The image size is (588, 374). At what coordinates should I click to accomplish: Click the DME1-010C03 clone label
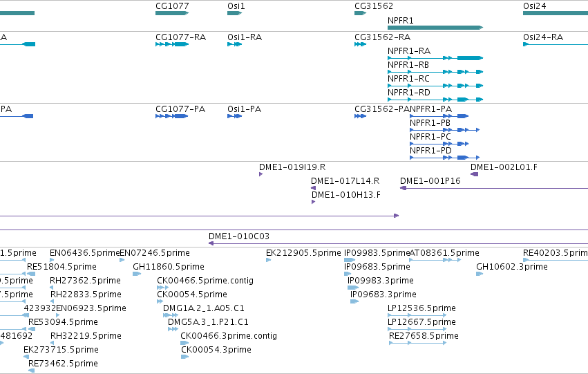[x=239, y=236]
